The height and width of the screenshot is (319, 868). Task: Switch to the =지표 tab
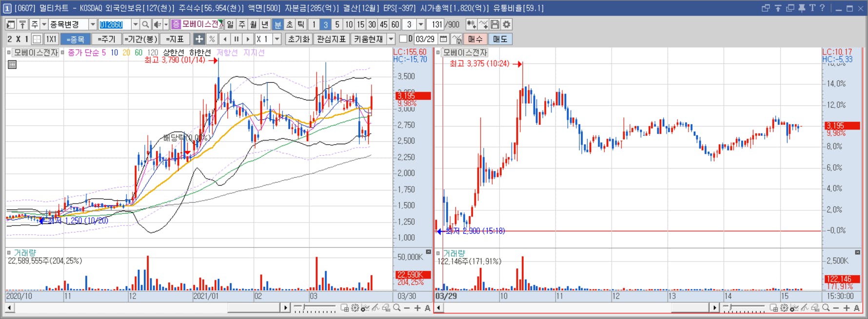[175, 39]
